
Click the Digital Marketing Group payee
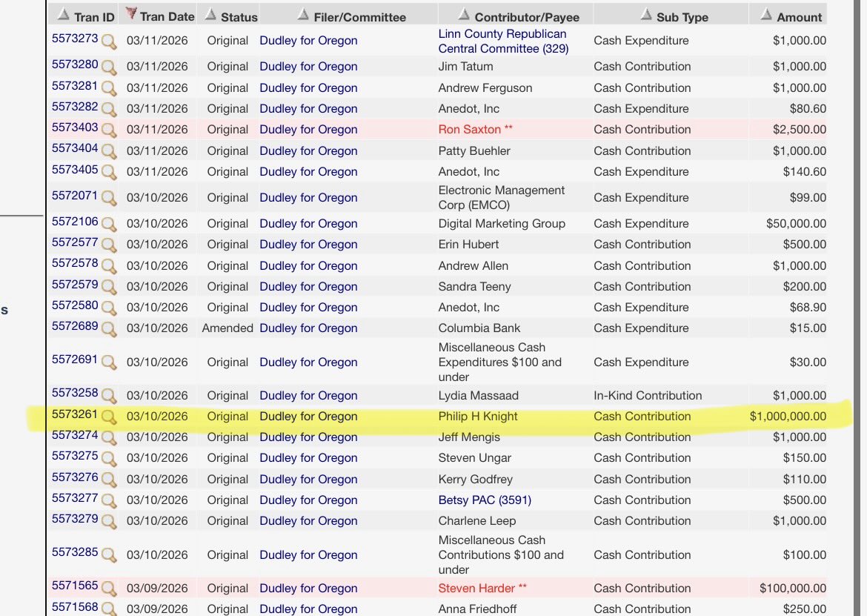pyautogui.click(x=502, y=223)
